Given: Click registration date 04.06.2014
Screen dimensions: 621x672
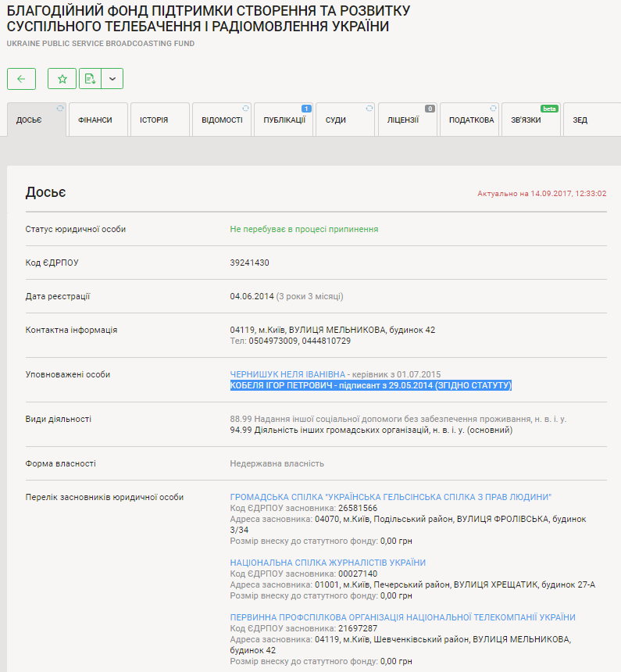Looking at the screenshot, I should point(252,296).
